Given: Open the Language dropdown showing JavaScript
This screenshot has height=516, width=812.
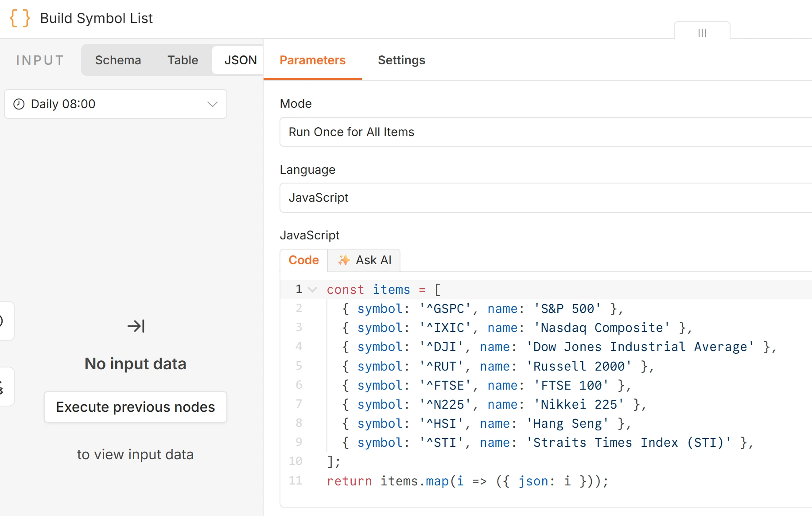Looking at the screenshot, I should (x=546, y=198).
